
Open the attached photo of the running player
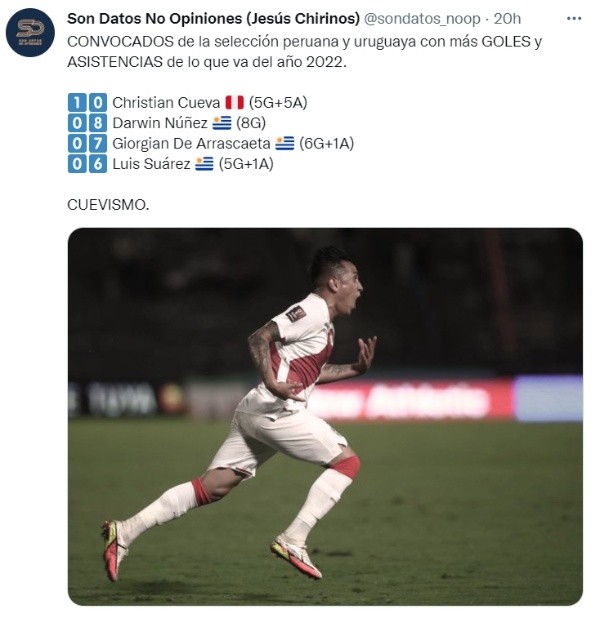click(325, 416)
